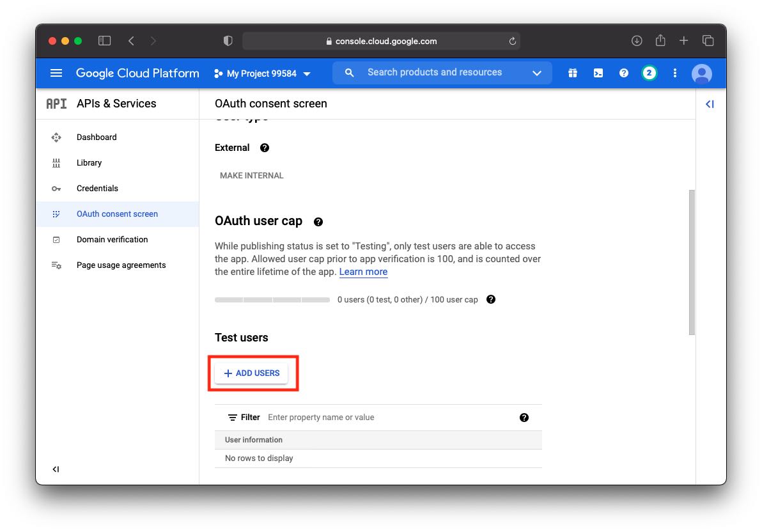Click the API icon beside APIs & Services
The width and height of the screenshot is (762, 532).
click(x=56, y=104)
